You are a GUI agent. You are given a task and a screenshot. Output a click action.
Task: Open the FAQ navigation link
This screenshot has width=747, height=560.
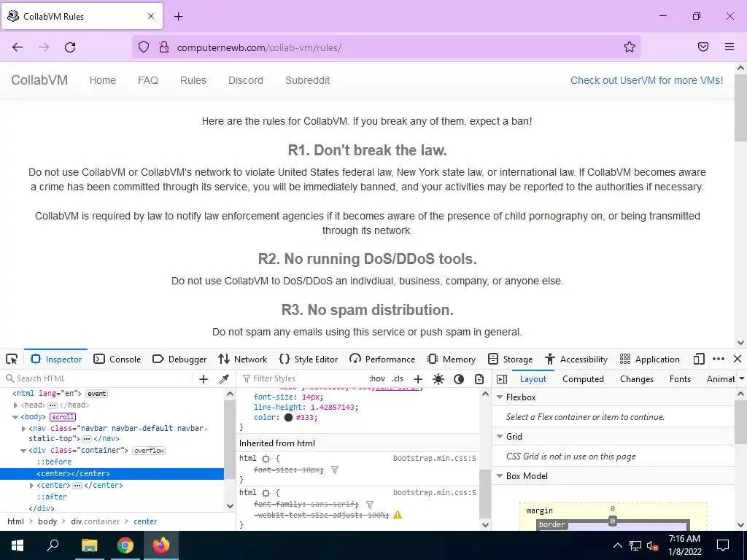click(x=147, y=80)
